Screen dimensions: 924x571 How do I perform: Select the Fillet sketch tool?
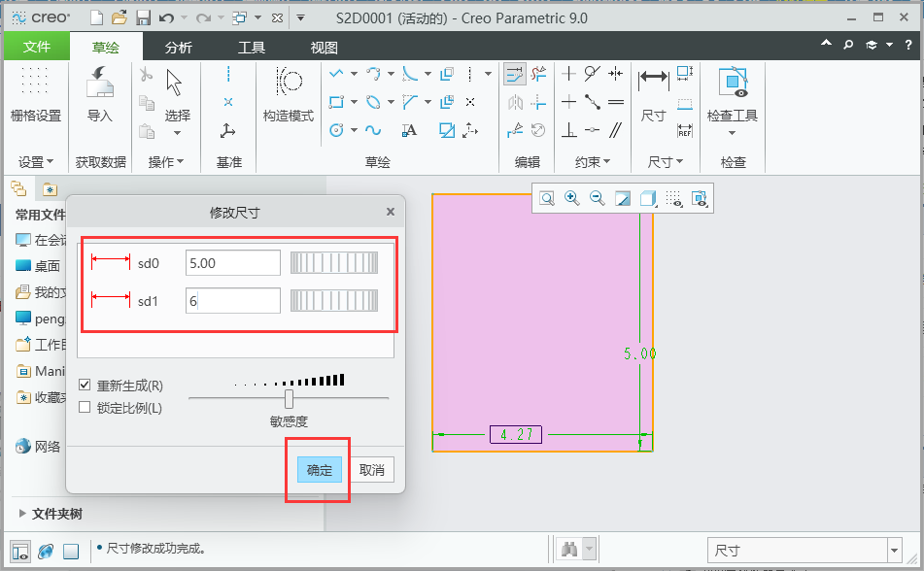[410, 74]
